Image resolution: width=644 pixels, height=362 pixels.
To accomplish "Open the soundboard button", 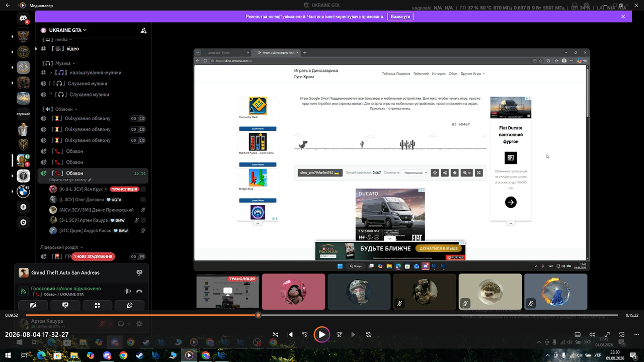I will pyautogui.click(x=130, y=305).
